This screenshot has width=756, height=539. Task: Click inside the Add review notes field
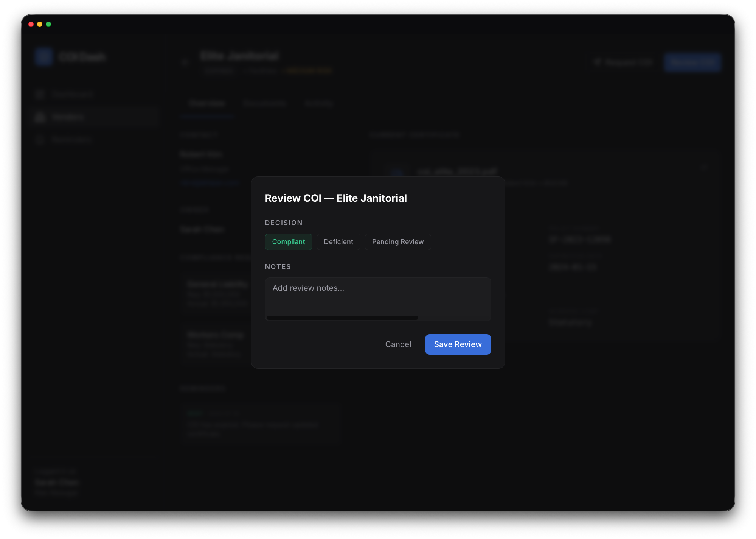[377, 299]
